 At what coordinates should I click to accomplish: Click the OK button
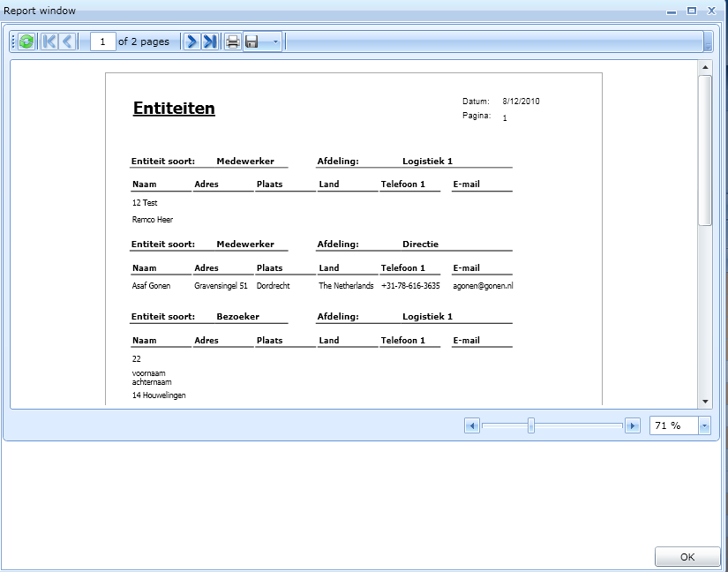point(687,557)
